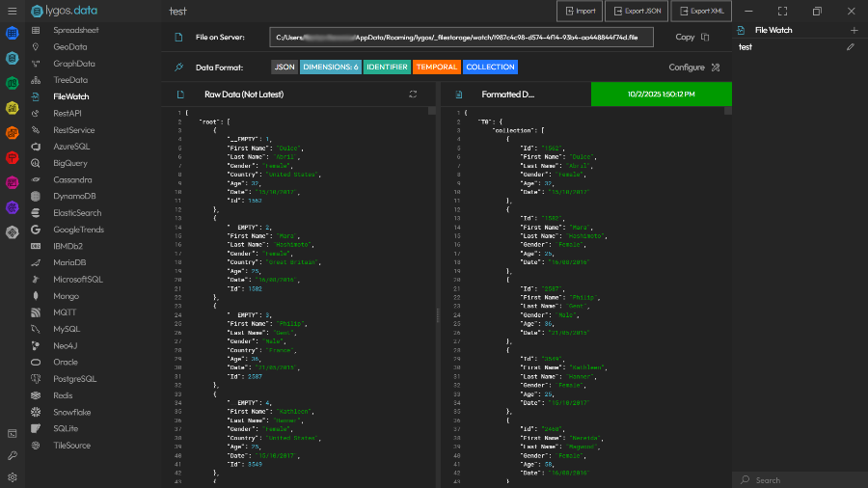
Task: Click the IDENTIFIER tag
Action: [387, 67]
